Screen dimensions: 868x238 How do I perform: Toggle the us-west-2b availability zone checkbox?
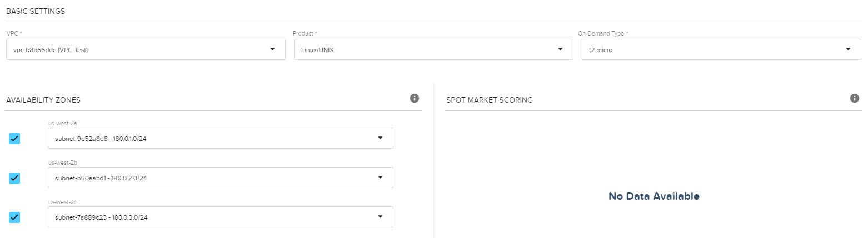tap(14, 178)
